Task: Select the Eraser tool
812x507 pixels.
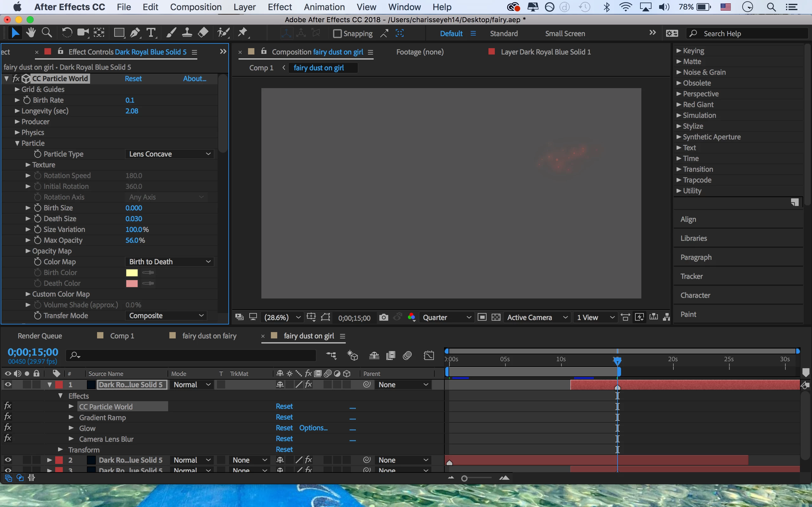Action: point(203,33)
